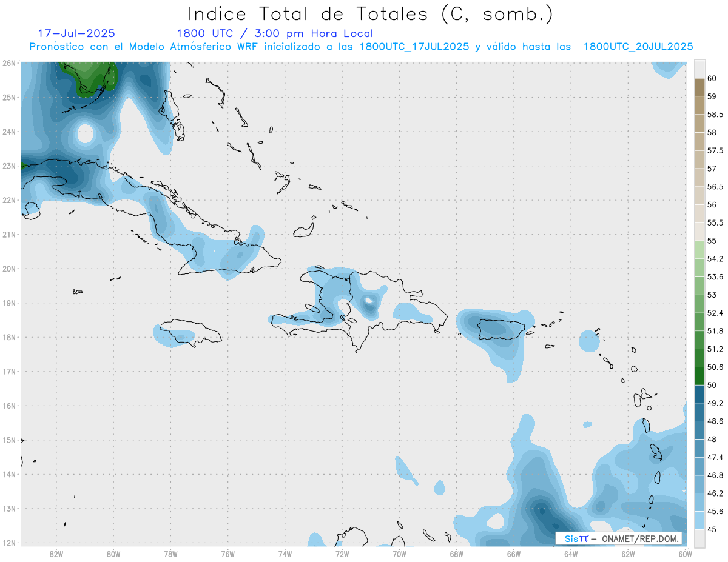The width and height of the screenshot is (728, 562).
Task: Click the colorbar label "54.2"
Action: point(715,259)
